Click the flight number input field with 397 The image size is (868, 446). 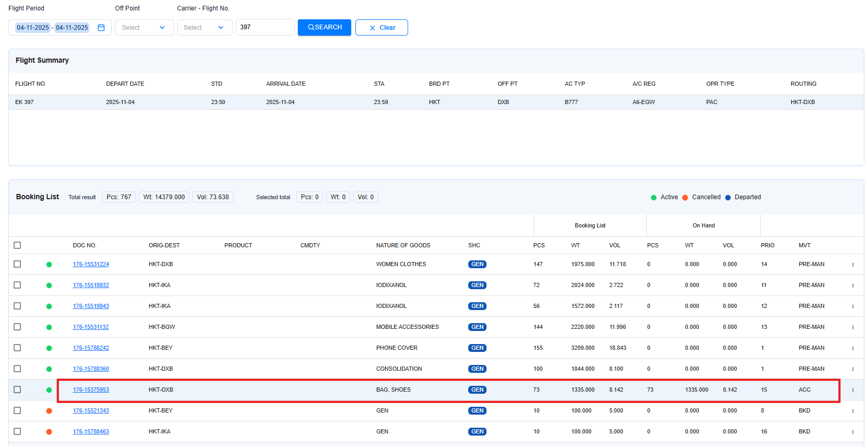click(264, 27)
